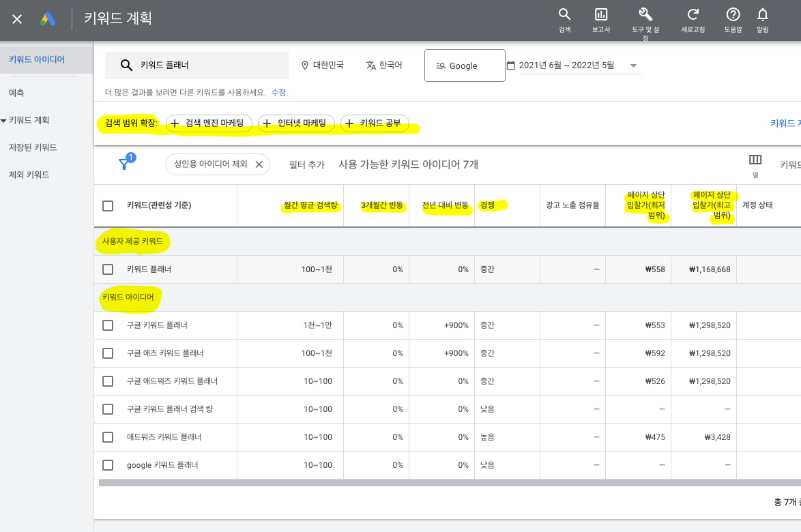
Task: Click the Google Ads logo
Action: [48, 19]
